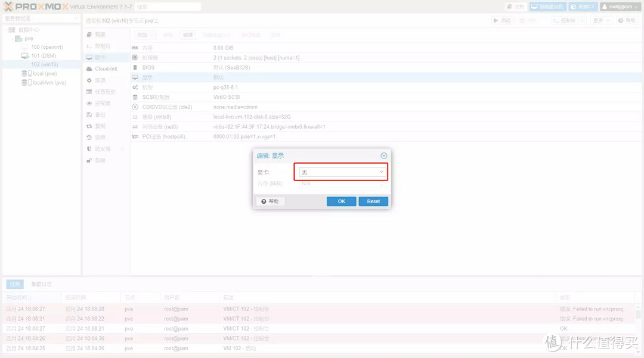Select VM 100 (openwrt) in tree
Viewport: 644px width, 358px height.
pos(47,47)
